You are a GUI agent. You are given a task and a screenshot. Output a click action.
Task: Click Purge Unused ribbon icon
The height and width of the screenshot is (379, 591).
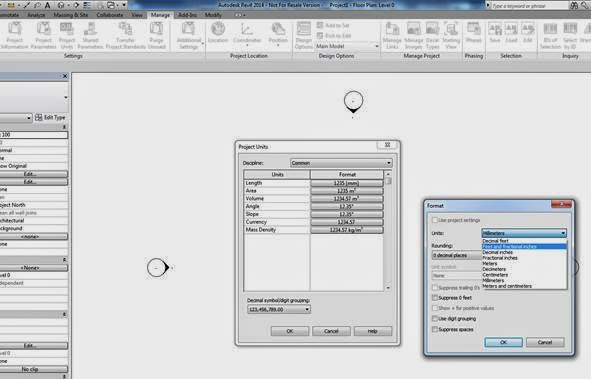point(156,35)
